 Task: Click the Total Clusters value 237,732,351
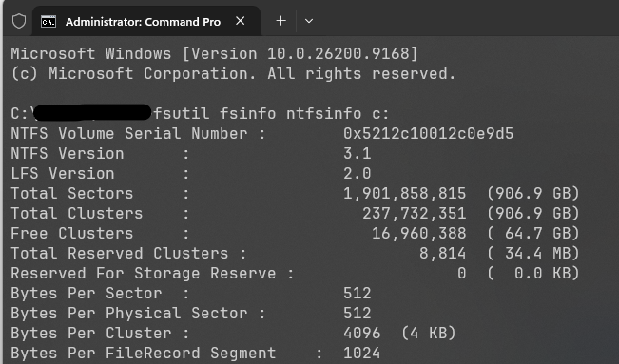(415, 214)
